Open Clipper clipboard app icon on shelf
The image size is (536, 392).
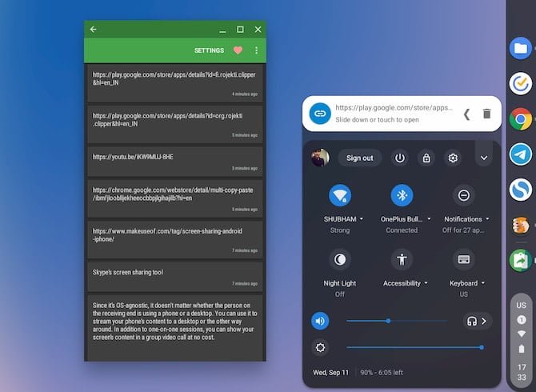[520, 261]
